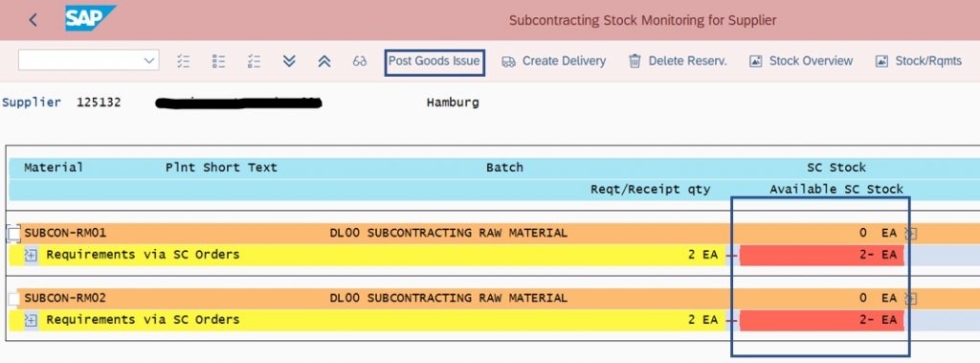Click Create Delivery toolbar button
This screenshot has width=980, height=363.
(554, 61)
